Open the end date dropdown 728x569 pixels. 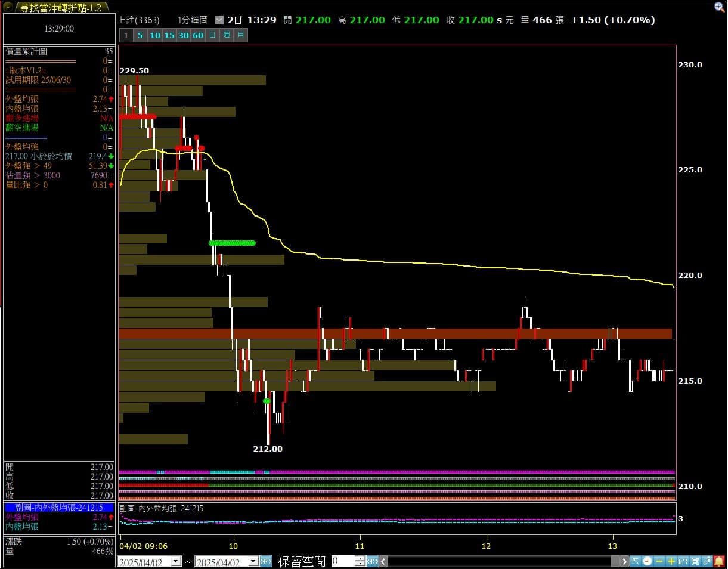[x=253, y=561]
